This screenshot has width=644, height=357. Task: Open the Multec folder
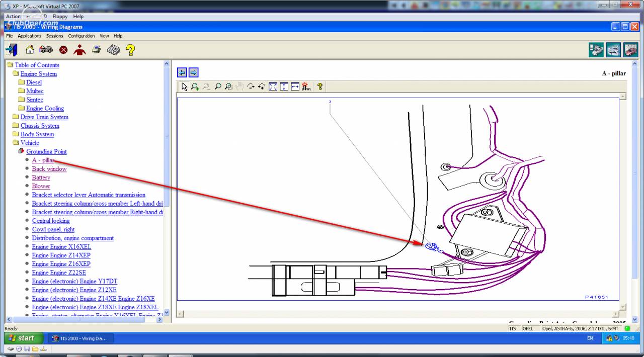pyautogui.click(x=35, y=91)
